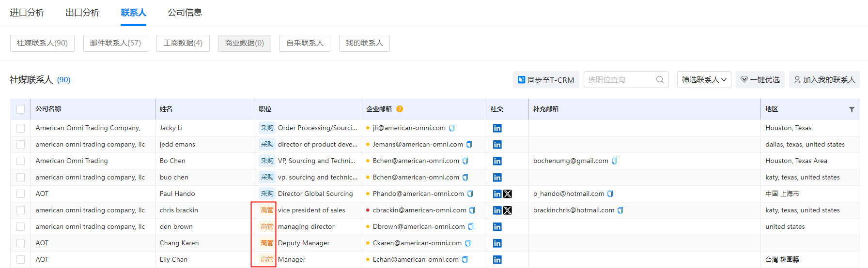Image resolution: width=868 pixels, height=268 pixels.
Task: Toggle the select-all checkbox in table header
Action: (20, 109)
